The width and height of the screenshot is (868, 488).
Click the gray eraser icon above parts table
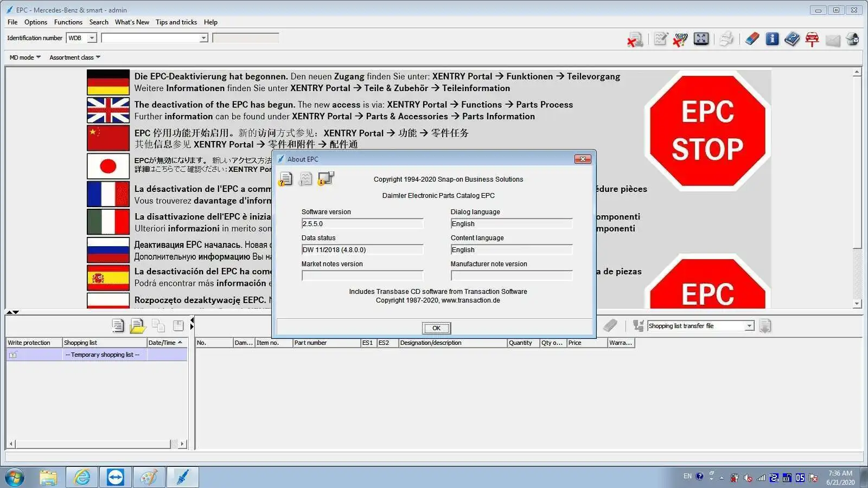610,325
